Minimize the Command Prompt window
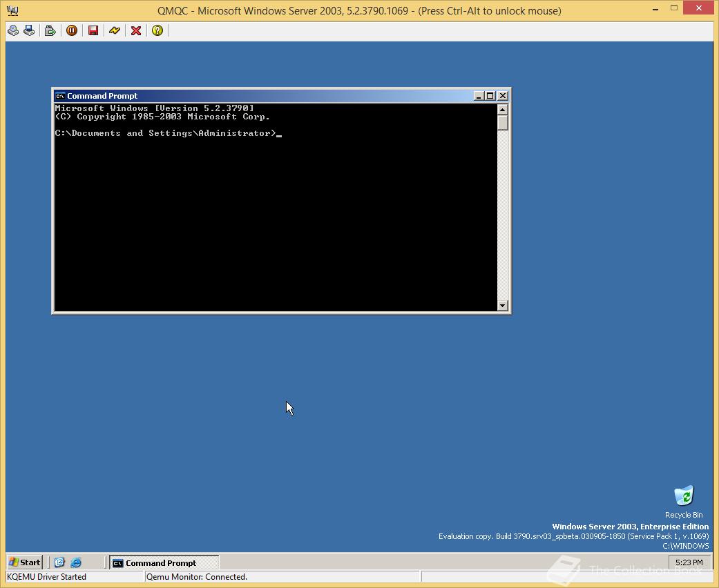Viewport: 719px width, 588px height. coord(479,96)
